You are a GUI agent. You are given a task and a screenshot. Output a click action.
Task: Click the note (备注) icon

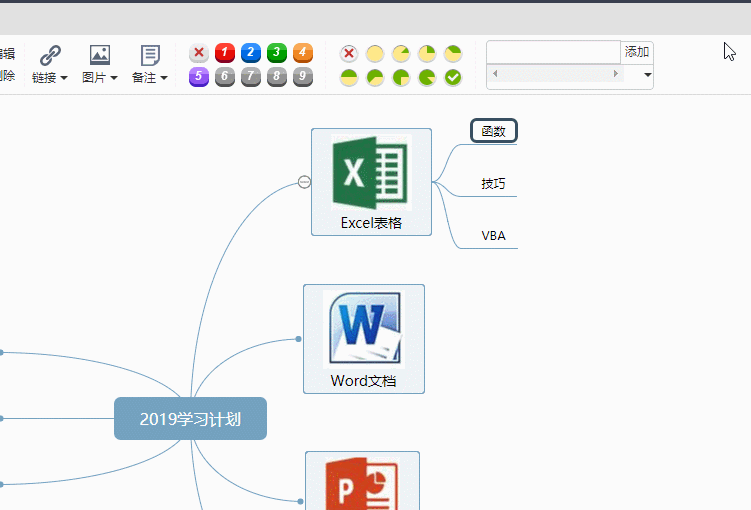click(150, 56)
